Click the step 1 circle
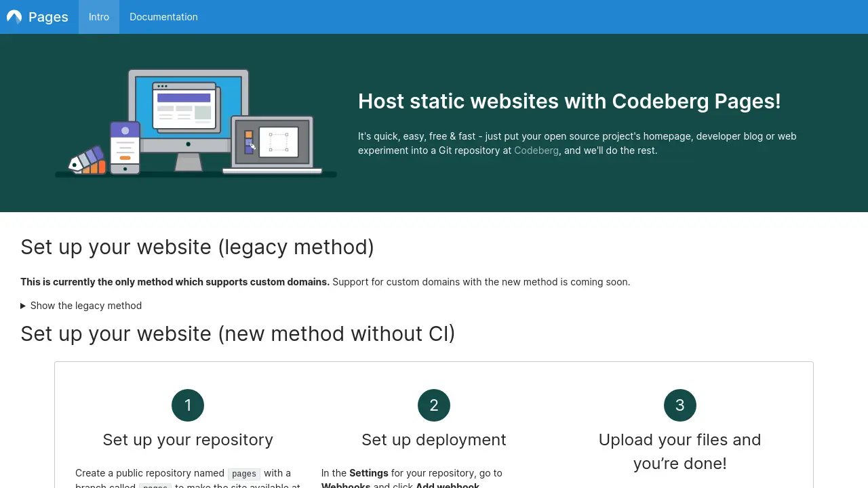The image size is (868, 488). click(188, 405)
